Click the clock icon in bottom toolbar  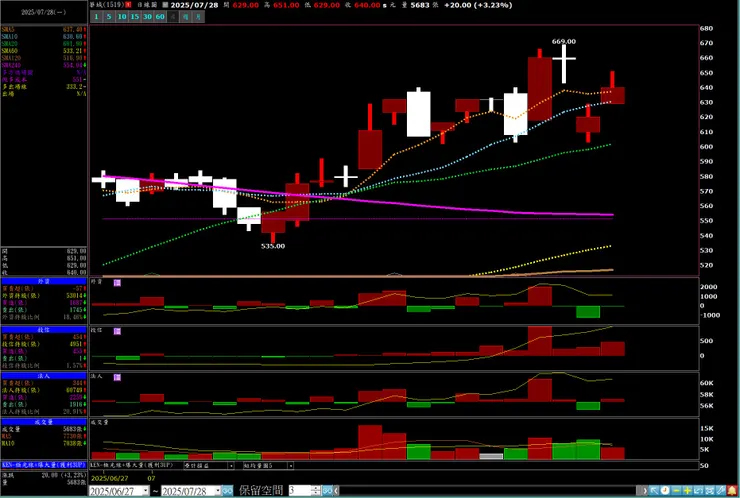(x=665, y=491)
